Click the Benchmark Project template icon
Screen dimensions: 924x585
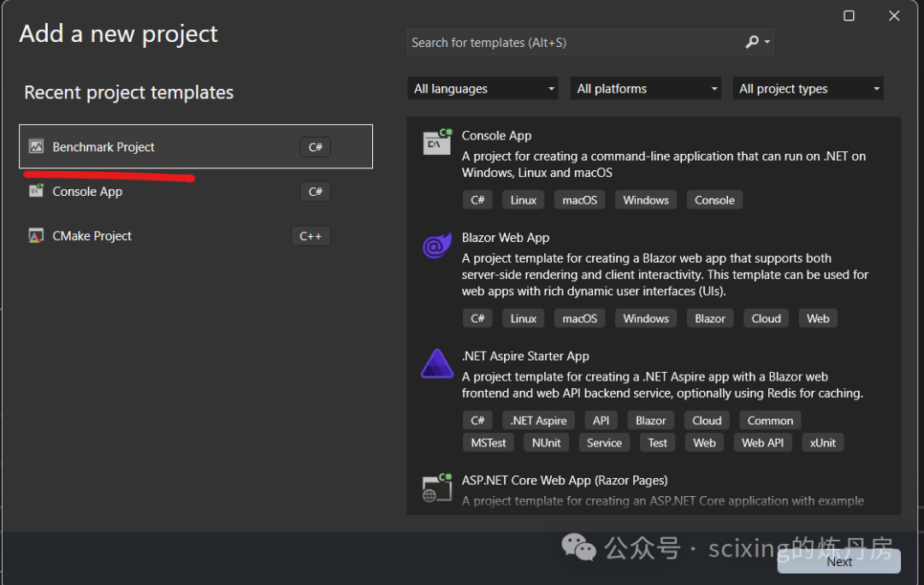(37, 146)
